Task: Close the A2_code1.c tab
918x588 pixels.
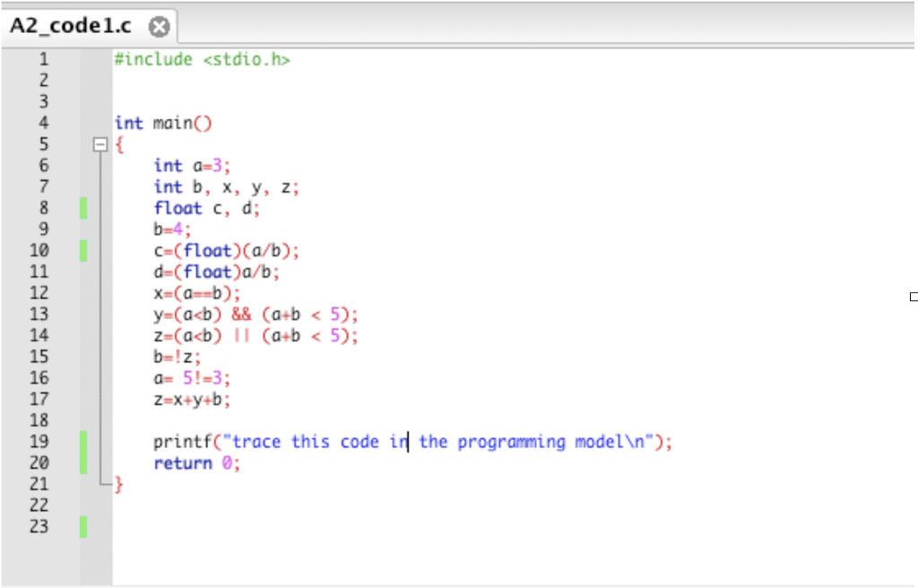Action: [x=159, y=26]
